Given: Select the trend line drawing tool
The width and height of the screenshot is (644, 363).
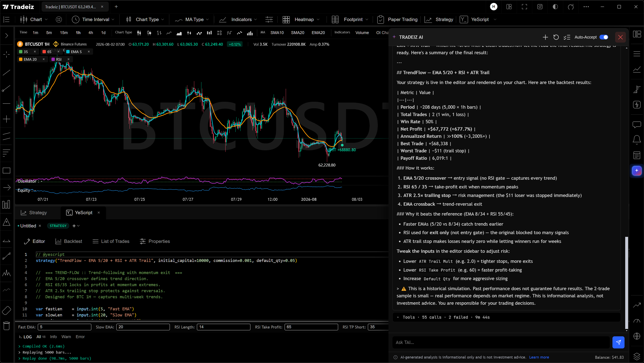Looking at the screenshot, I should tap(6, 73).
